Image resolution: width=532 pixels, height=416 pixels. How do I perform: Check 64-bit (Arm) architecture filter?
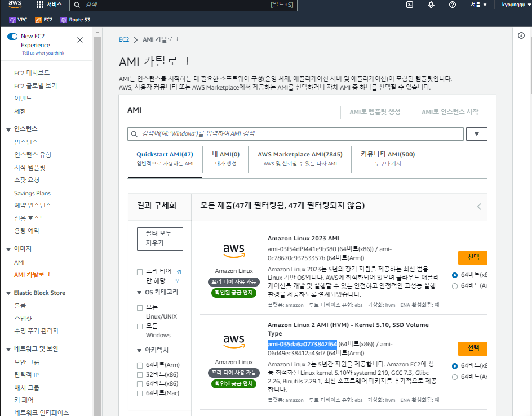click(139, 365)
